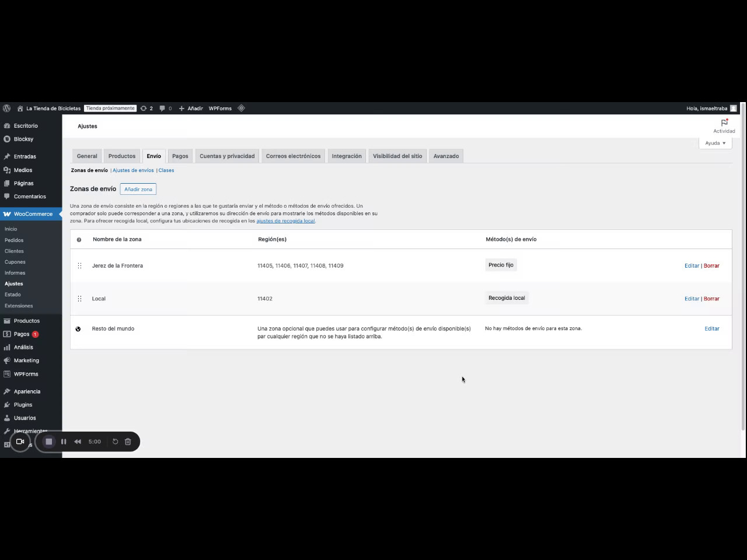Open Zonas de envío subsection
This screenshot has width=747, height=560.
pyautogui.click(x=89, y=170)
